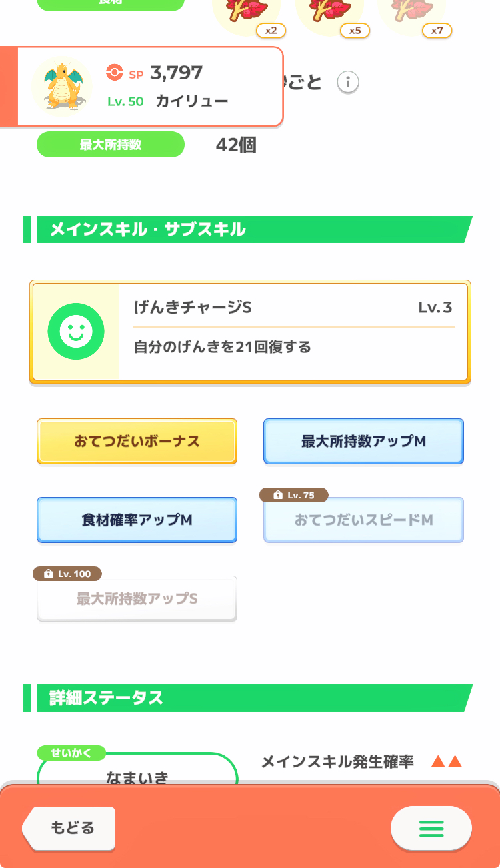500x868 pixels.
Task: Select the おてつだいボーナス sub skill
Action: coord(137,442)
